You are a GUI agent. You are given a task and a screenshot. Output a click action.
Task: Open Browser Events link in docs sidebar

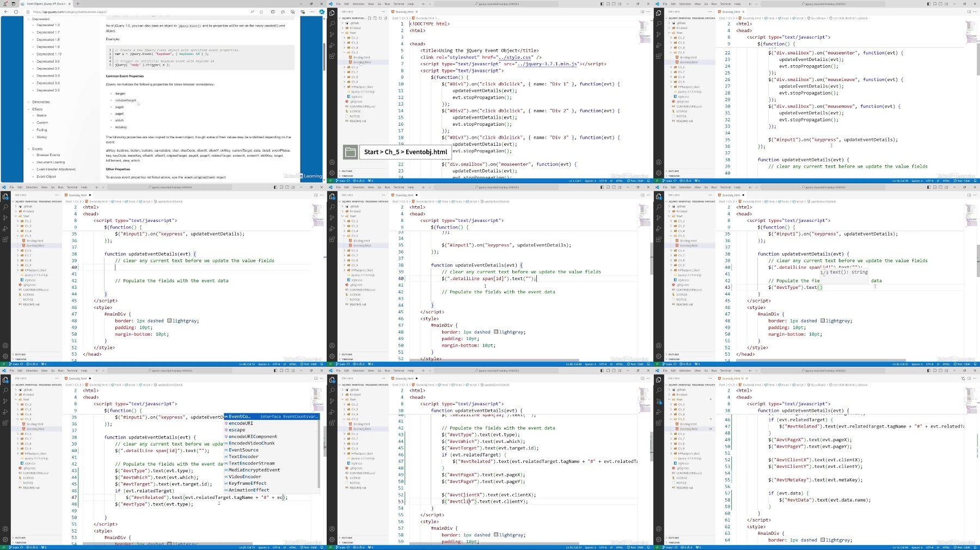48,155
